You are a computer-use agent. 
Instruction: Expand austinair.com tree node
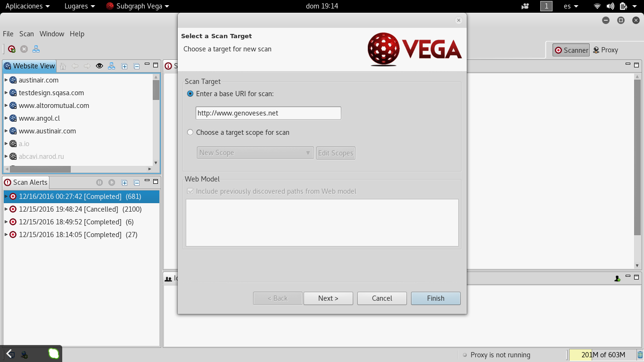pyautogui.click(x=6, y=80)
